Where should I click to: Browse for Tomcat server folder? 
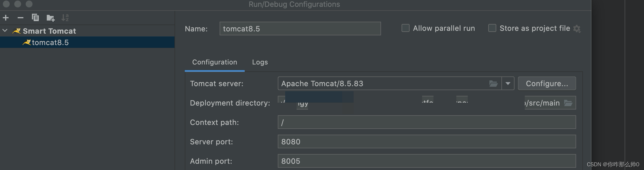point(493,84)
